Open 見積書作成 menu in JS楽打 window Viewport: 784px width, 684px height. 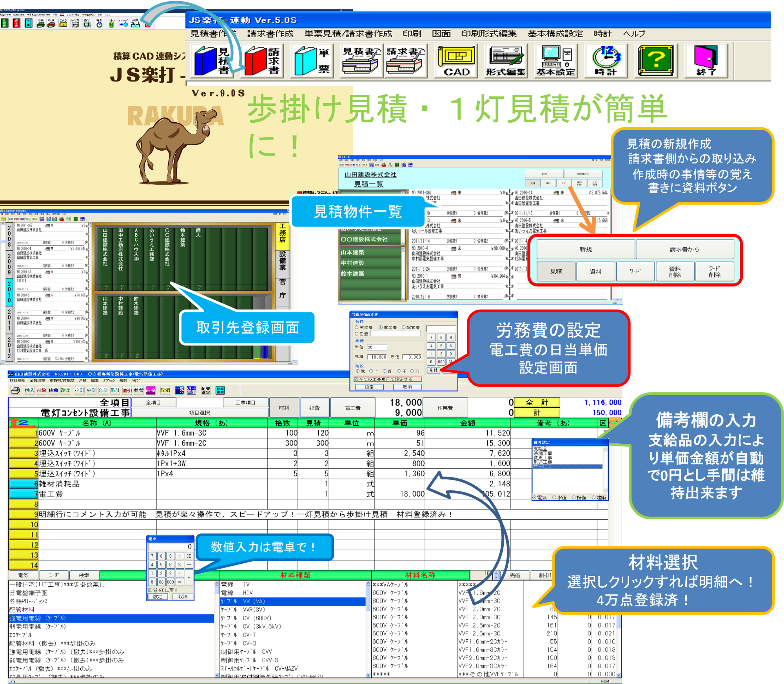[x=213, y=34]
